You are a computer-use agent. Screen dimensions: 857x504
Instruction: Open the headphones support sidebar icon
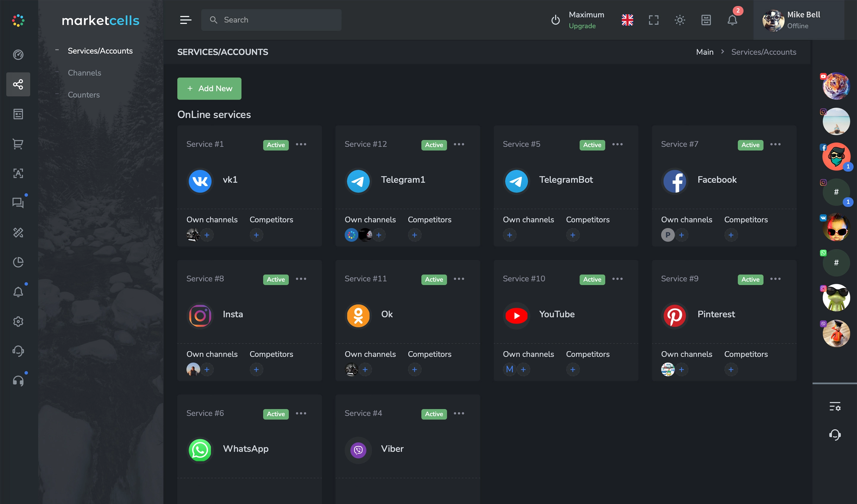point(18,381)
